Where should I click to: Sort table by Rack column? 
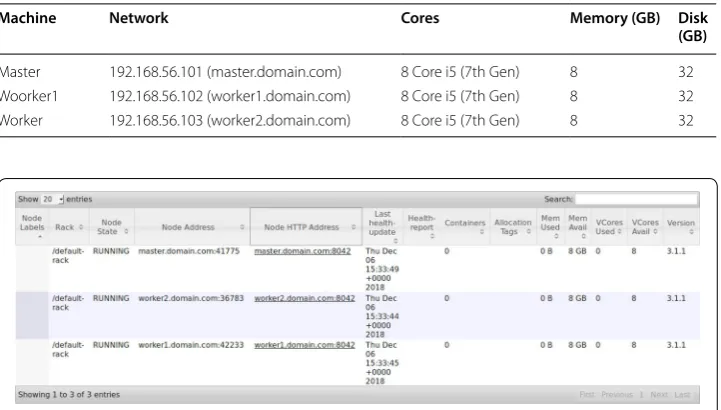pyautogui.click(x=69, y=227)
